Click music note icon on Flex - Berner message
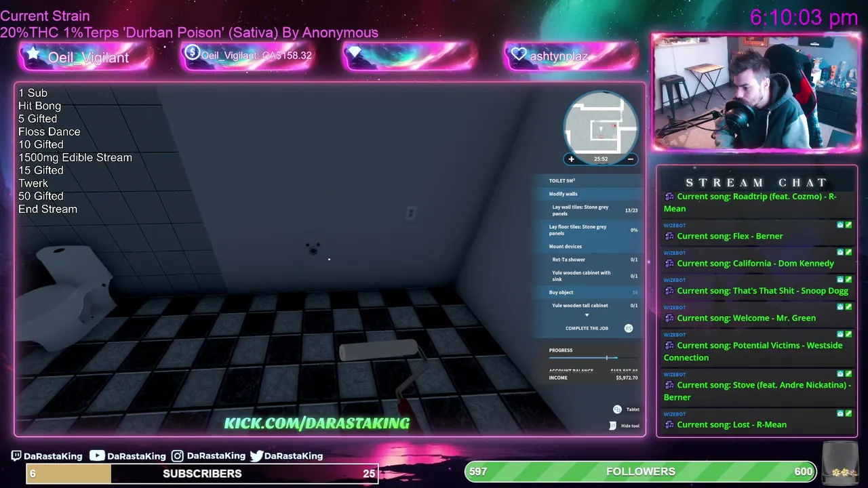 [x=669, y=237]
